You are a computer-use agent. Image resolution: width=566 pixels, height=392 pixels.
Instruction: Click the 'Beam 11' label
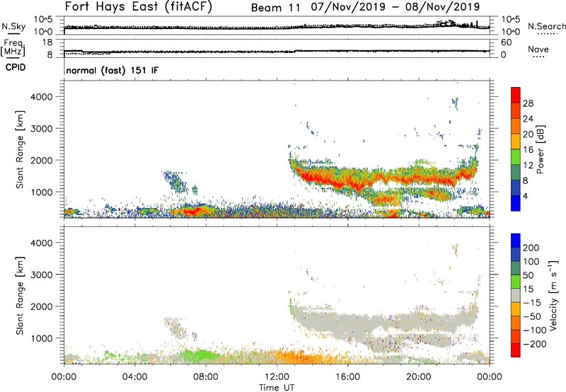pos(275,8)
